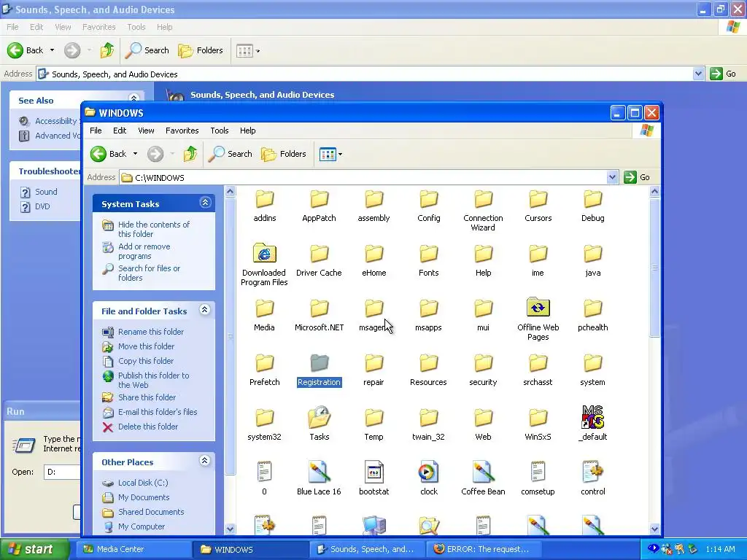Screen dimensions: 747x560
Task: Click DVD troubleshooter in Sounds window
Action: (42, 206)
